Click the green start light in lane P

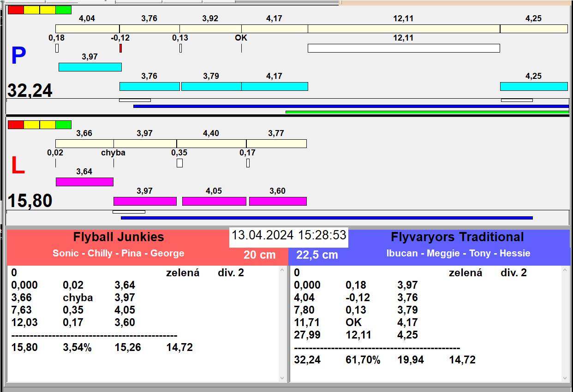[x=63, y=10]
